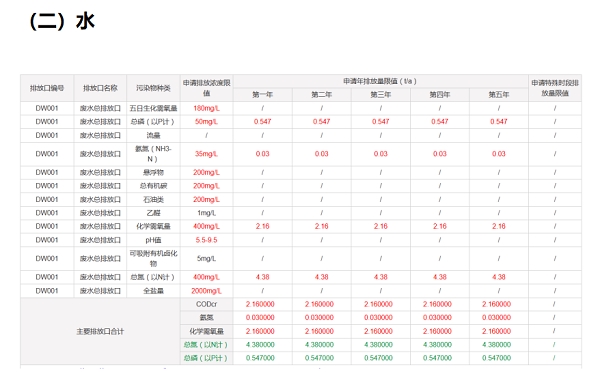The width and height of the screenshot is (600, 372).
Task: Select the 第一年 column header
Action: [x=262, y=95]
